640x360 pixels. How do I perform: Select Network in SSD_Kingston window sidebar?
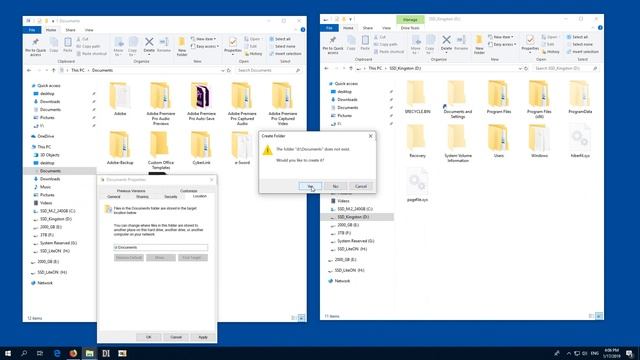(x=342, y=281)
